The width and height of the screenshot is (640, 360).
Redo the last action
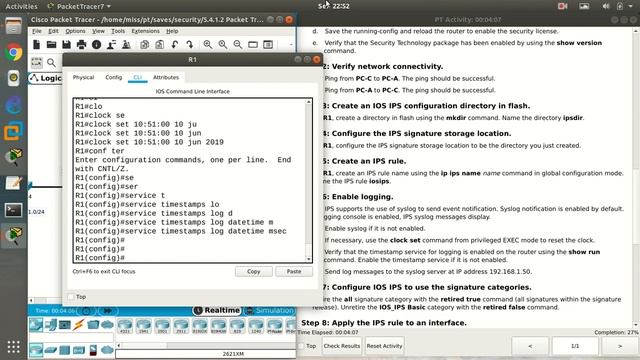190,44
